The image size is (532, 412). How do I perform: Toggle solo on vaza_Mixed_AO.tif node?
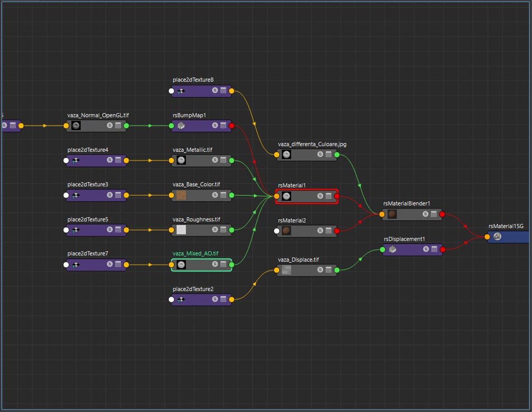(215, 264)
